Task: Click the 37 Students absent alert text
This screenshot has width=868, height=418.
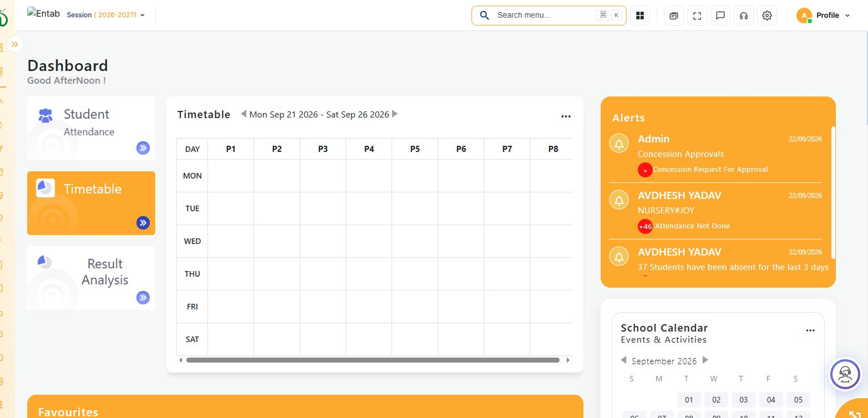Action: coord(733,267)
